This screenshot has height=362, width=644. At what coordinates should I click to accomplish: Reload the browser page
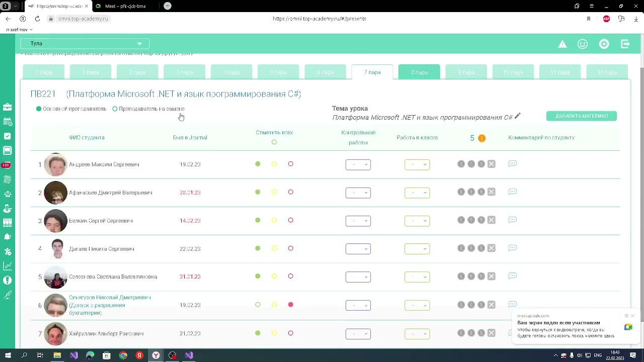pos(37,19)
